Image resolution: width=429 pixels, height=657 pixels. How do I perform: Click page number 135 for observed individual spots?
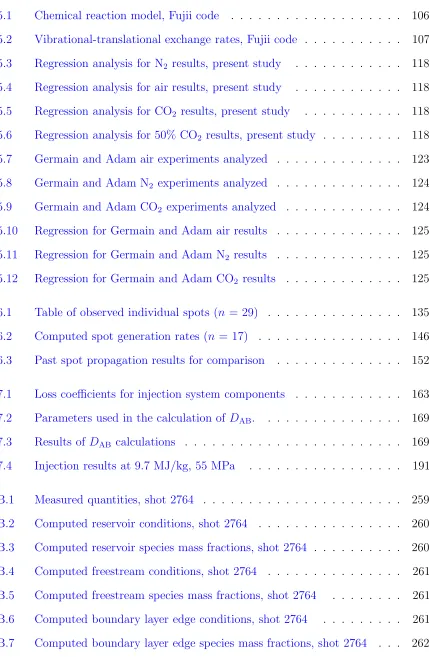pyautogui.click(x=420, y=313)
